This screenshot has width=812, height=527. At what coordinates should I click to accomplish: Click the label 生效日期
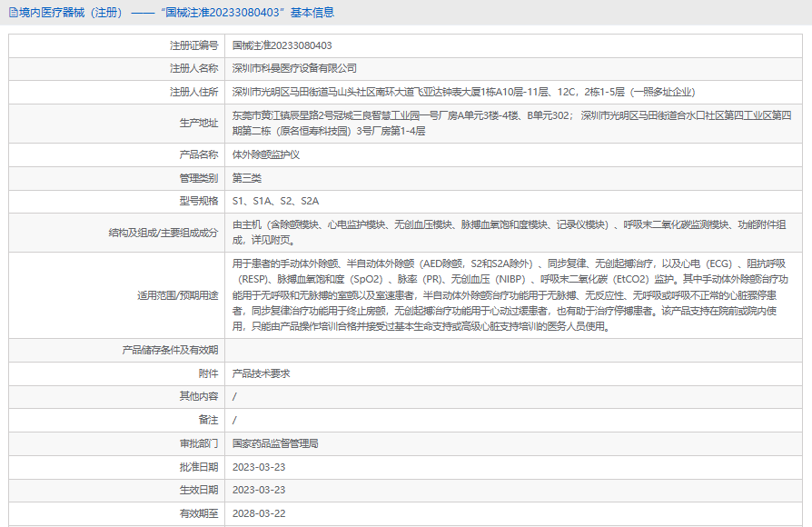[199, 490]
